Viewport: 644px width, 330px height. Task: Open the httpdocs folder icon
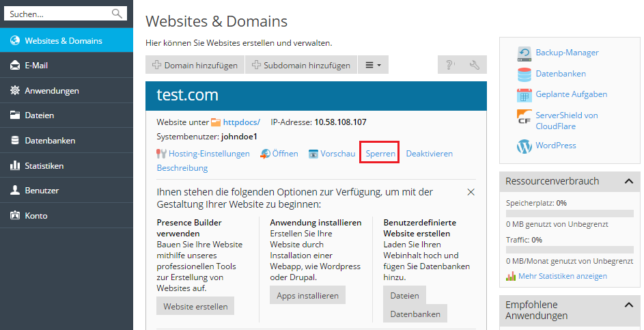tap(216, 122)
